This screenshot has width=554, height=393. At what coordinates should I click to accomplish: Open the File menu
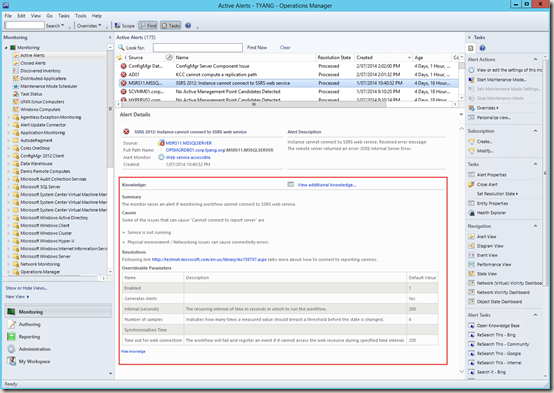click(8, 16)
